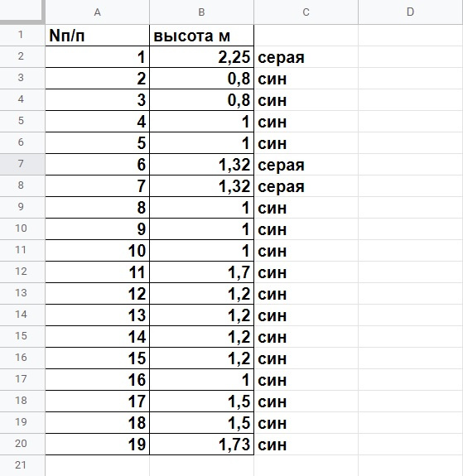Select row 7 header
Image resolution: width=463 pixels, height=476 pixels.
coord(21,164)
